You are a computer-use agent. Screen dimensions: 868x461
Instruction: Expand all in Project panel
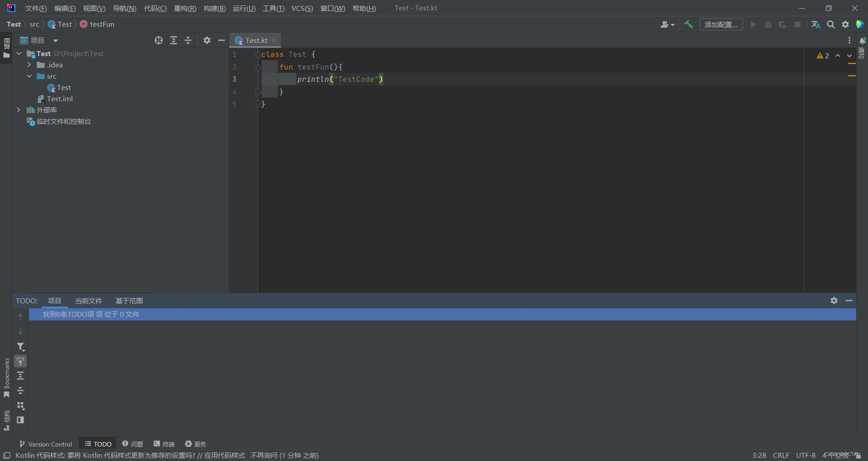[x=174, y=40]
